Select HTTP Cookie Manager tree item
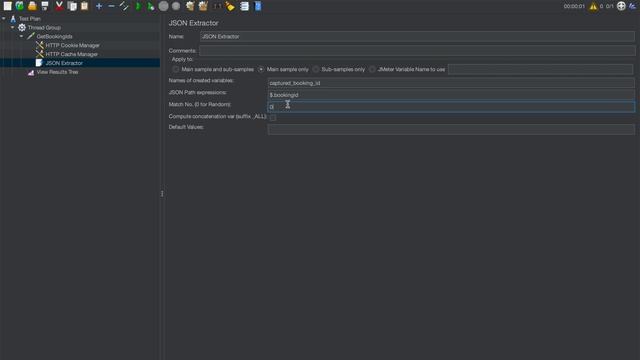 pos(72,45)
